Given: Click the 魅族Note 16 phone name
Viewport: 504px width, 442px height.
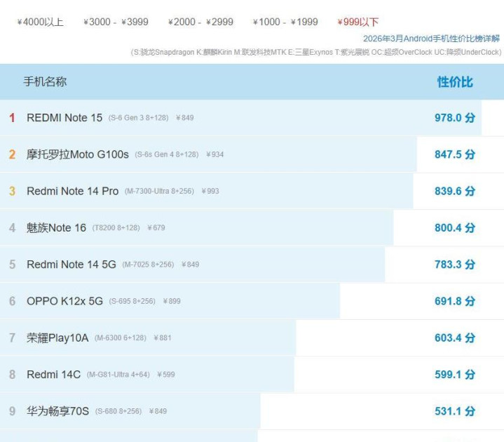Looking at the screenshot, I should coord(56,228).
